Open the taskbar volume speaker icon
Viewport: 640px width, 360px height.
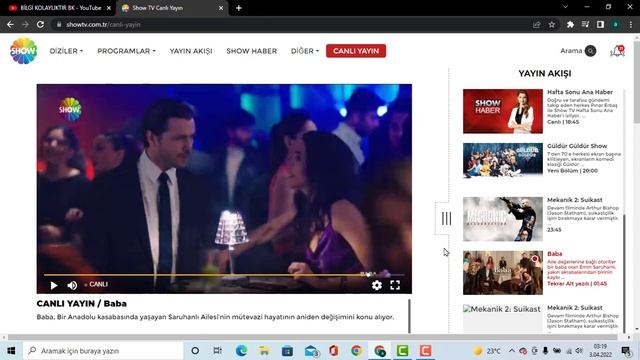click(579, 351)
